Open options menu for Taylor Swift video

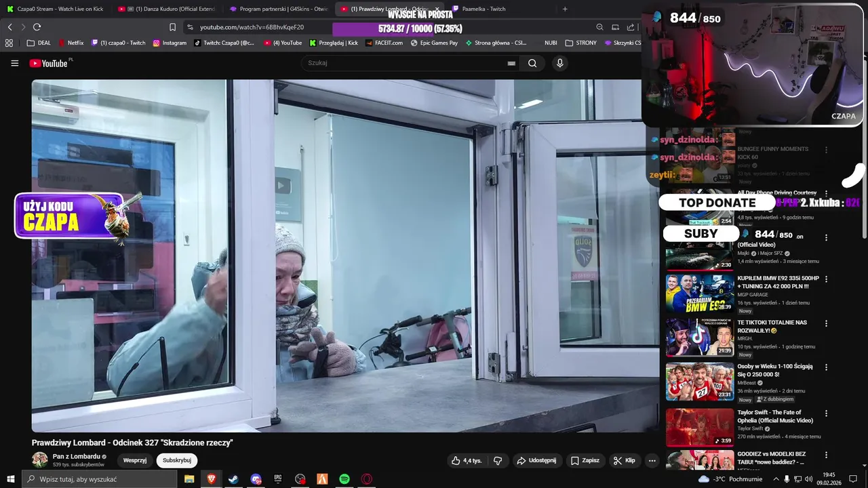click(826, 413)
